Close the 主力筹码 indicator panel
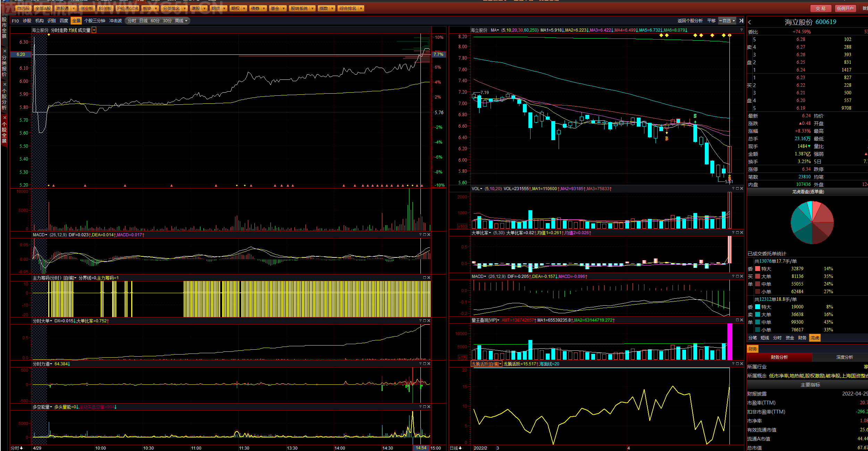Viewport: 868px width, 451px height. point(429,278)
